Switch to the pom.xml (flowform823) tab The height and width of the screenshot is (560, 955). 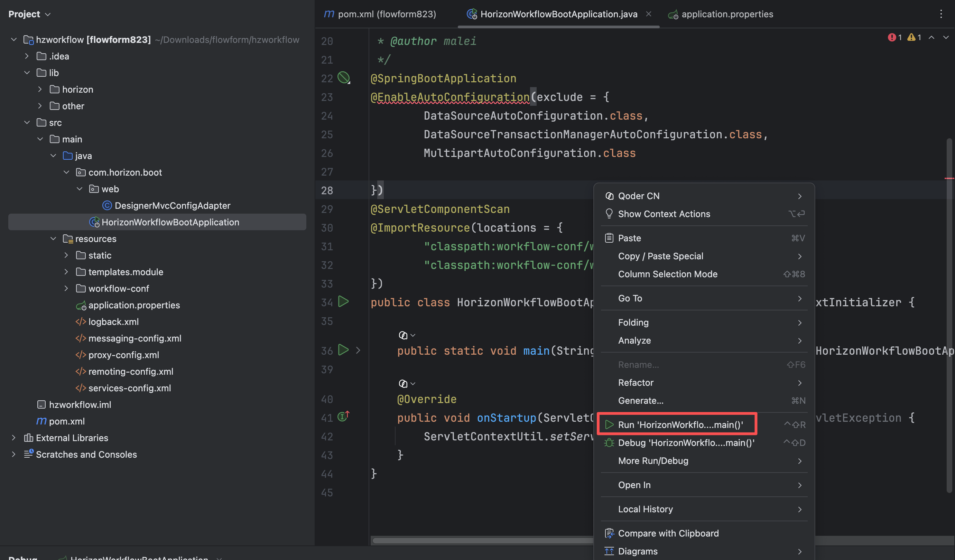(380, 14)
